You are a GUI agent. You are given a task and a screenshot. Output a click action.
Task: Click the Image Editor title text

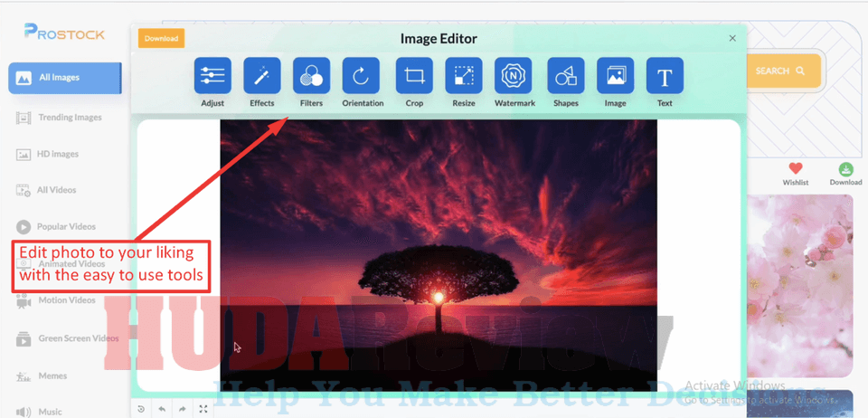pos(439,39)
